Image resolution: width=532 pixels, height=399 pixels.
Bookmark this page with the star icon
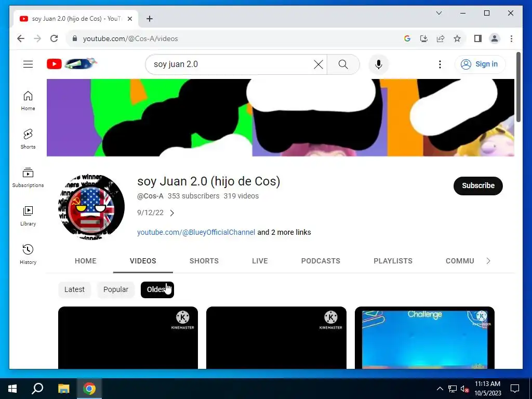457,38
